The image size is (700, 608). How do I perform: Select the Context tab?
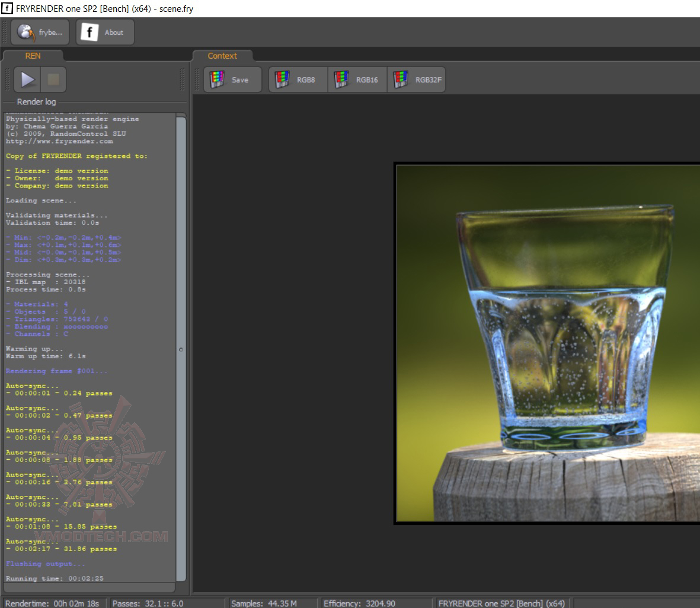(222, 56)
